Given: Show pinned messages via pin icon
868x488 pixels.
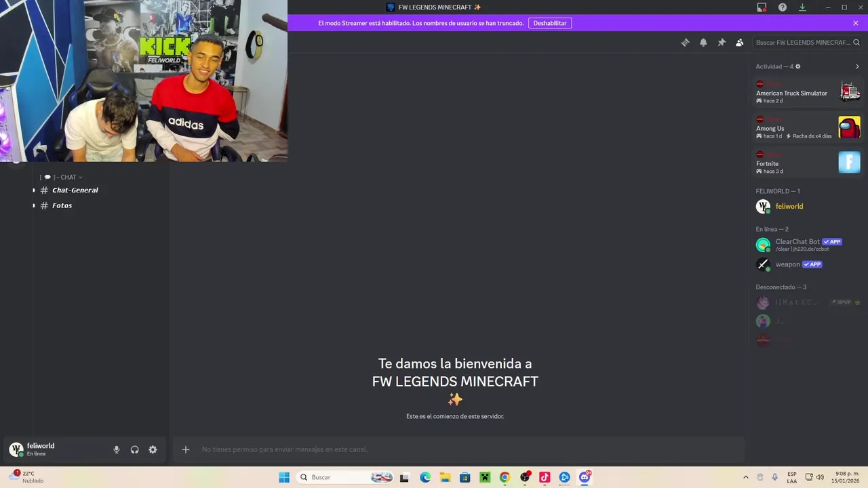Looking at the screenshot, I should point(722,42).
